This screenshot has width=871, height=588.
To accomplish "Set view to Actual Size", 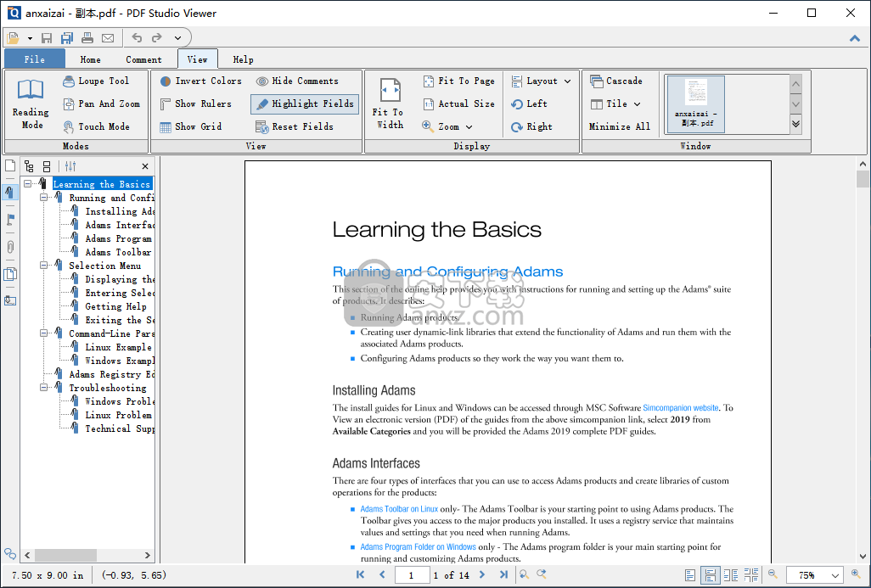I will (x=458, y=104).
